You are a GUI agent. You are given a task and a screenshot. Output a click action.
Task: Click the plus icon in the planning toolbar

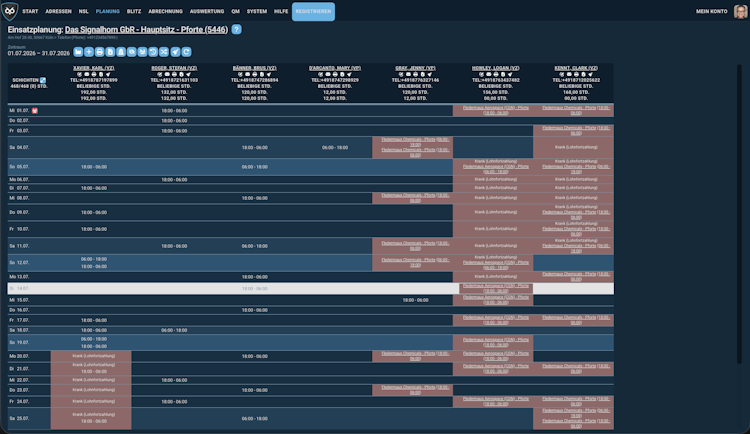coord(89,52)
